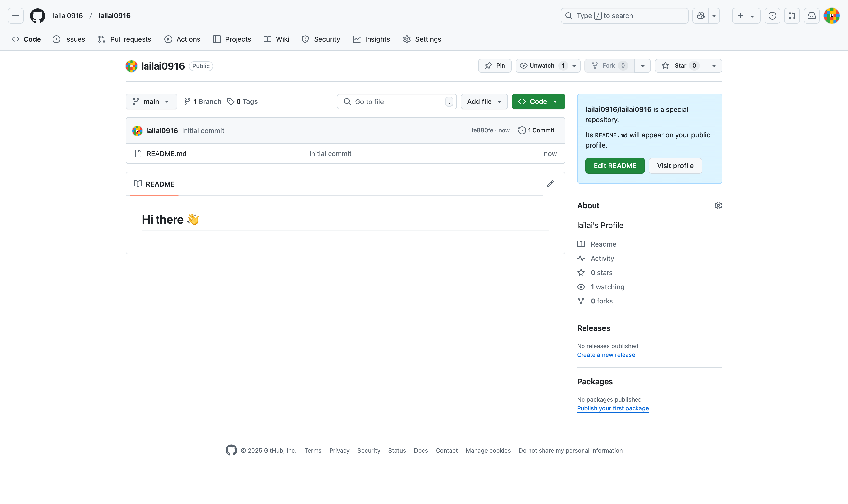
Task: Click the GitHub Octocat logo
Action: click(x=37, y=16)
